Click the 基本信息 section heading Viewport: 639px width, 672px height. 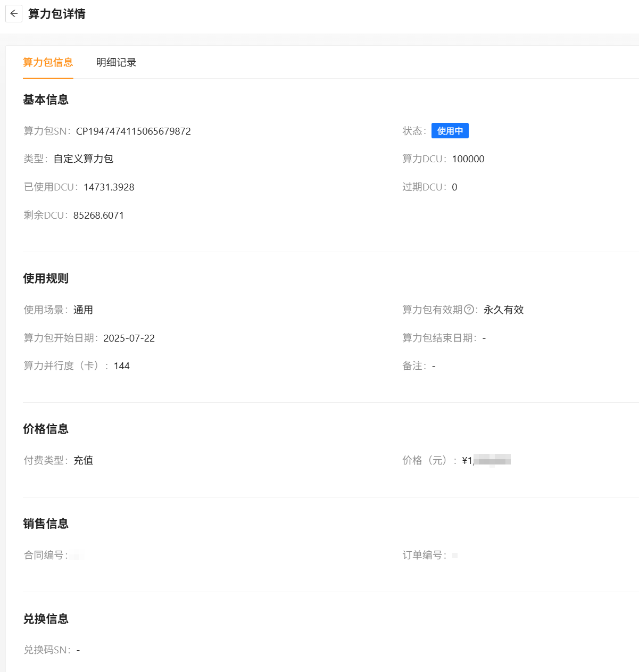coord(46,99)
